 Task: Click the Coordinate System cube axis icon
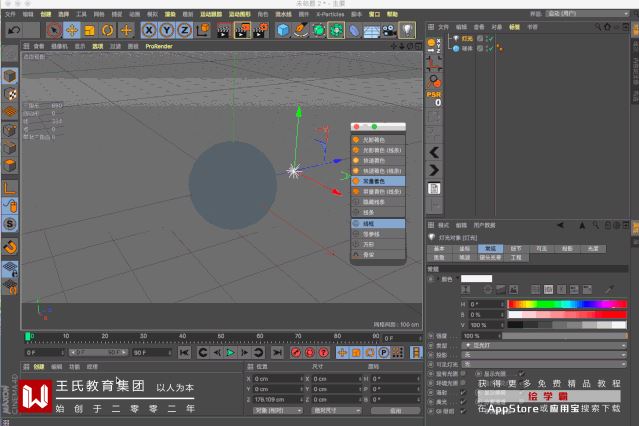(x=203, y=31)
